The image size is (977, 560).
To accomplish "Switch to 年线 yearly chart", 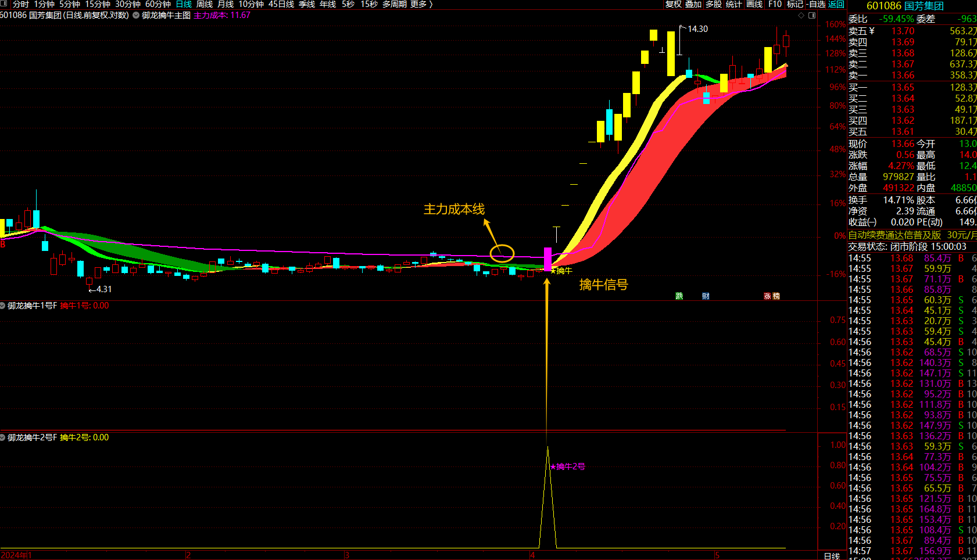I will 328,4.
